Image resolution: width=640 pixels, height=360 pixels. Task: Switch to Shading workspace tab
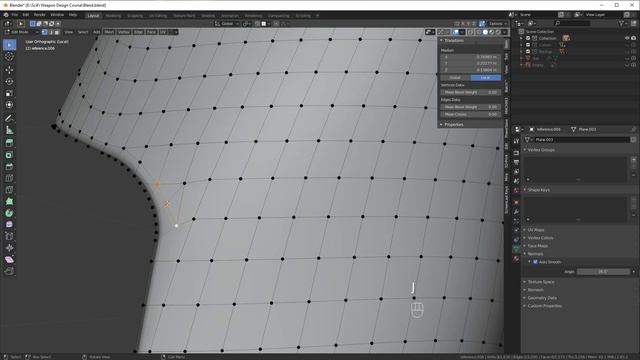tap(208, 16)
